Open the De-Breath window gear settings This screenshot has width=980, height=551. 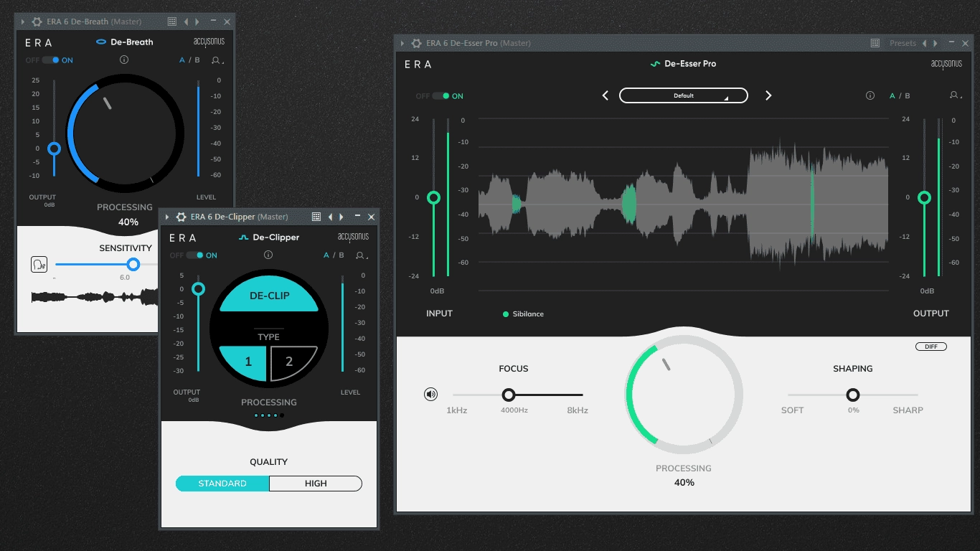click(x=37, y=22)
